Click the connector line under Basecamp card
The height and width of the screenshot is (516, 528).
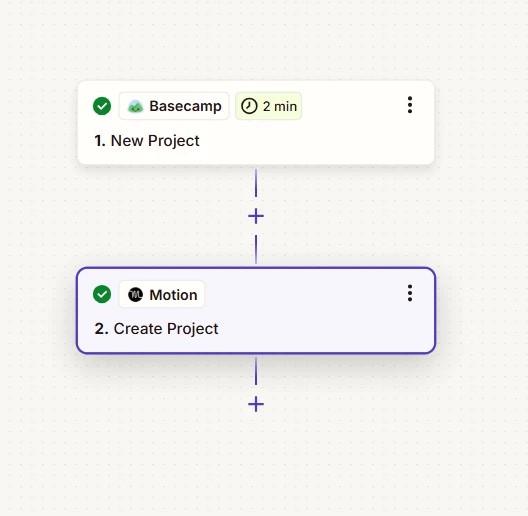(256, 183)
